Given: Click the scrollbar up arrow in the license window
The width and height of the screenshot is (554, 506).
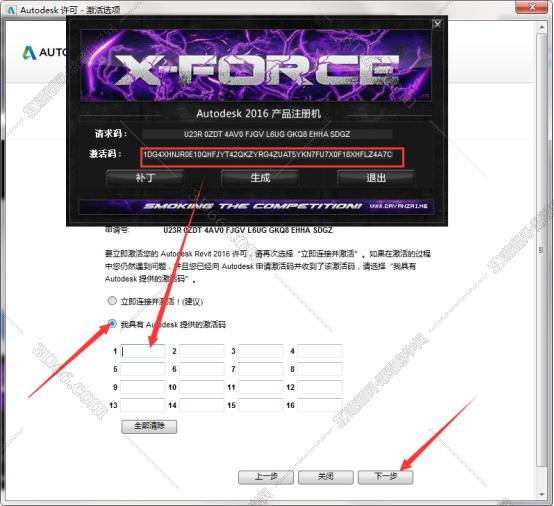Looking at the screenshot, I should [541, 27].
